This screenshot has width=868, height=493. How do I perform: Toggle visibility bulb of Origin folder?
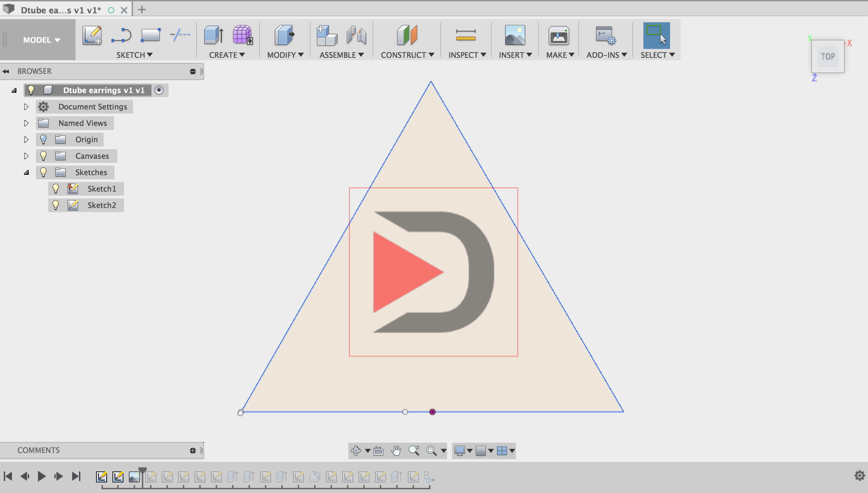pos(43,139)
